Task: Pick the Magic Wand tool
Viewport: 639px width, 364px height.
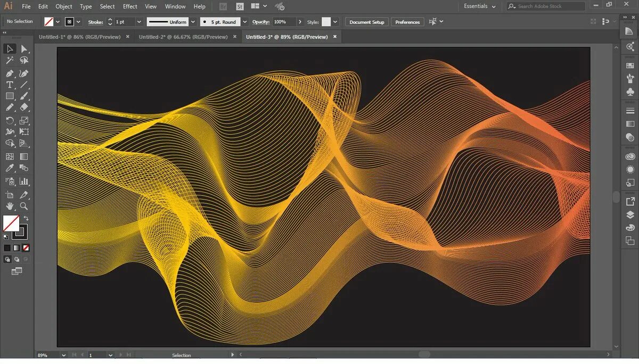Action: point(10,61)
